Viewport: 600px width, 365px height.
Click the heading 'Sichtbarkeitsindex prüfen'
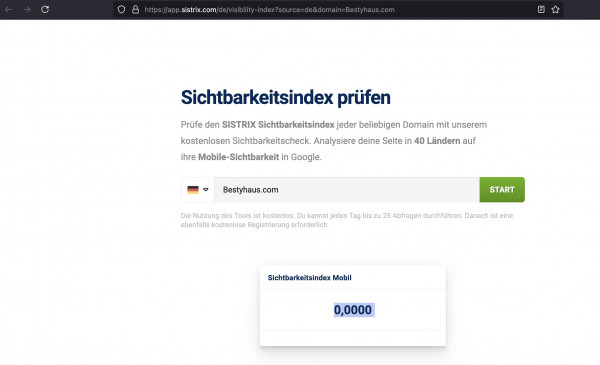(x=285, y=98)
